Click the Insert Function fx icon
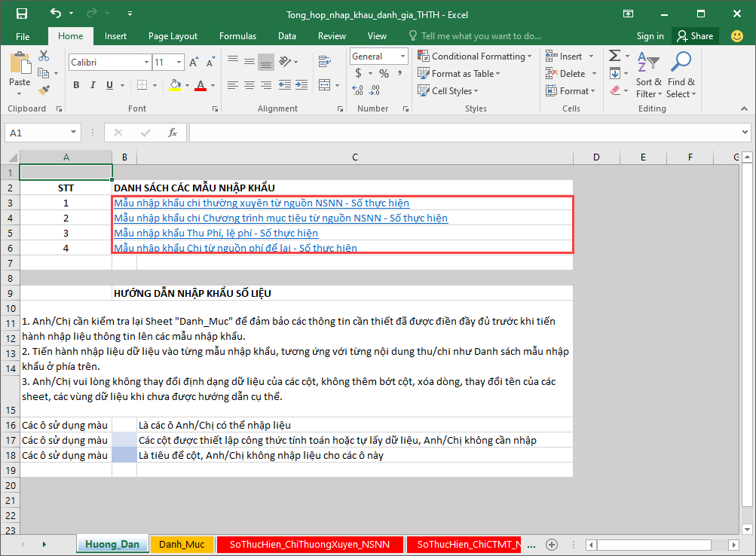The image size is (756, 556). pos(173,133)
